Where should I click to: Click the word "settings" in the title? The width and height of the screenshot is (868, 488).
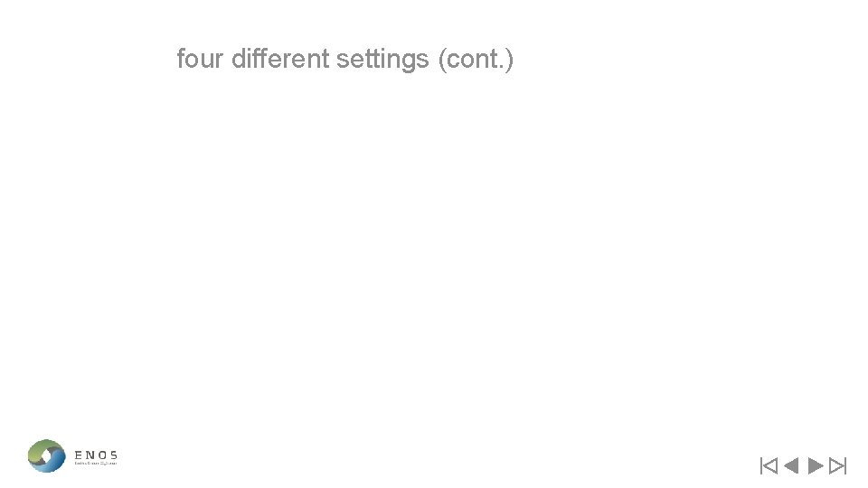(382, 60)
